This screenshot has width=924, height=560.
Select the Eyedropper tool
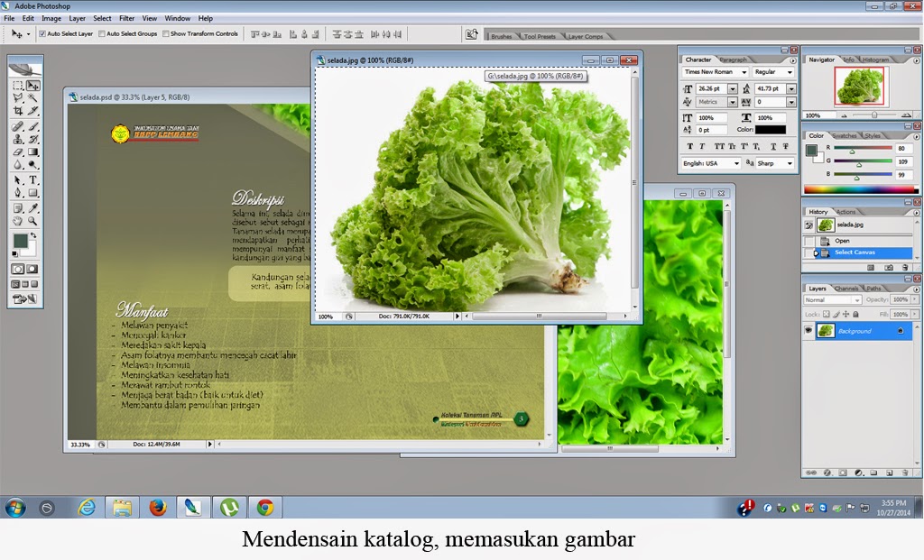33,208
